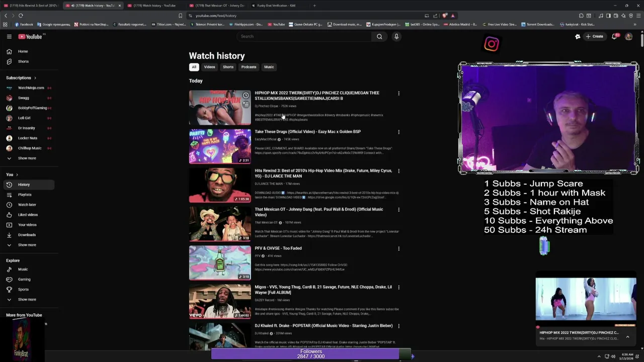Show more under You section
644x362 pixels.
pos(28,245)
